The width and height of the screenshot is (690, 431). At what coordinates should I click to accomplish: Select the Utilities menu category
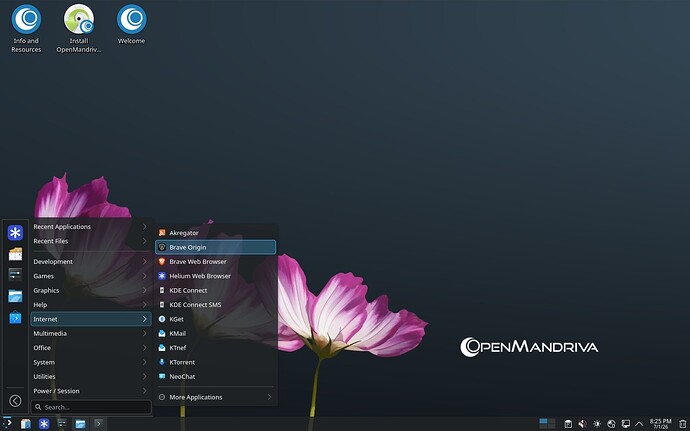91,377
